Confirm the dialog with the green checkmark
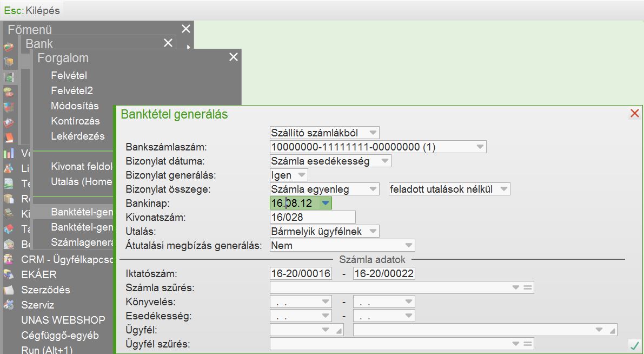Viewport: 644px width, 354px height. coord(635,345)
